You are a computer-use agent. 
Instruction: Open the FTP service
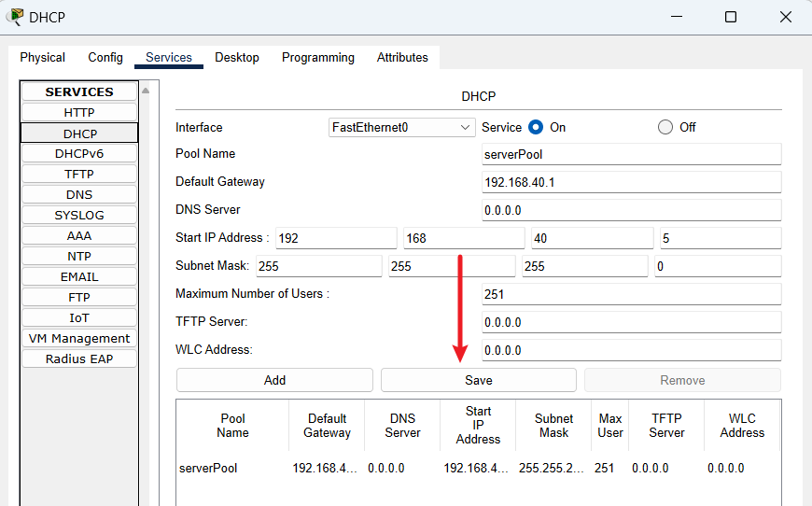pos(79,297)
